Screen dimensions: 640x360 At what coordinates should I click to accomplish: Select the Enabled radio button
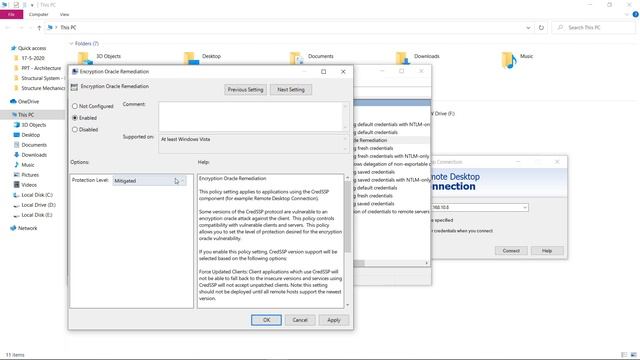coord(75,118)
